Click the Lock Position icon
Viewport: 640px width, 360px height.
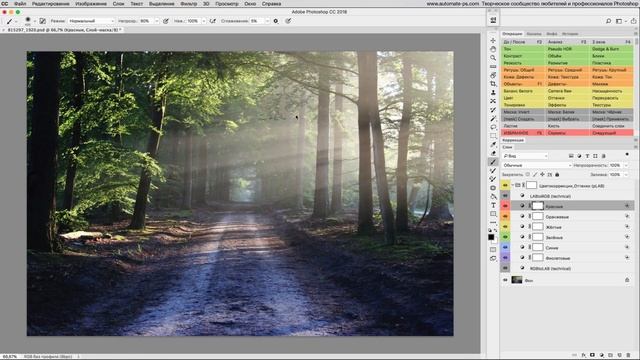[x=542, y=174]
